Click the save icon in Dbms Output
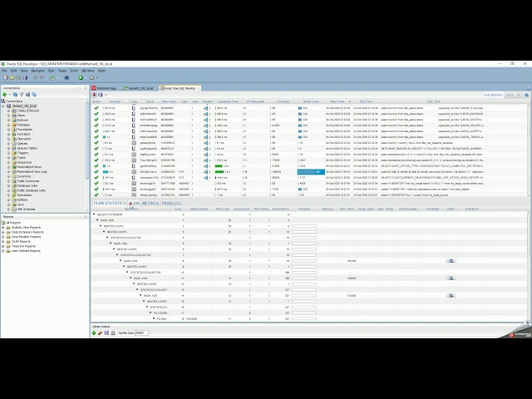 pyautogui.click(x=106, y=333)
